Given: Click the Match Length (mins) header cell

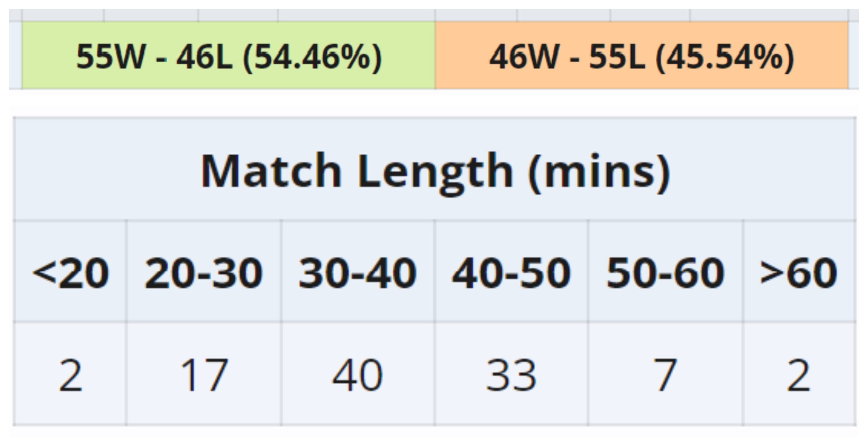Looking at the screenshot, I should click(x=435, y=170).
